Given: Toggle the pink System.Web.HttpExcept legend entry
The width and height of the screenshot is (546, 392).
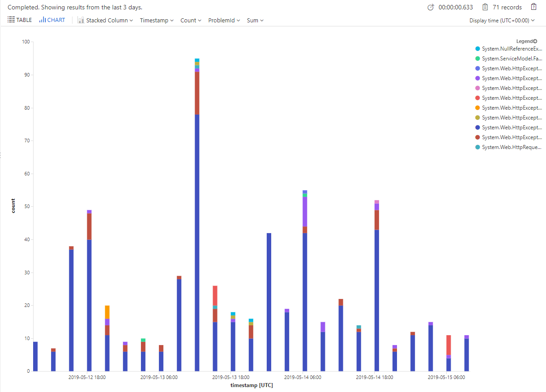Looking at the screenshot, I should click(509, 88).
